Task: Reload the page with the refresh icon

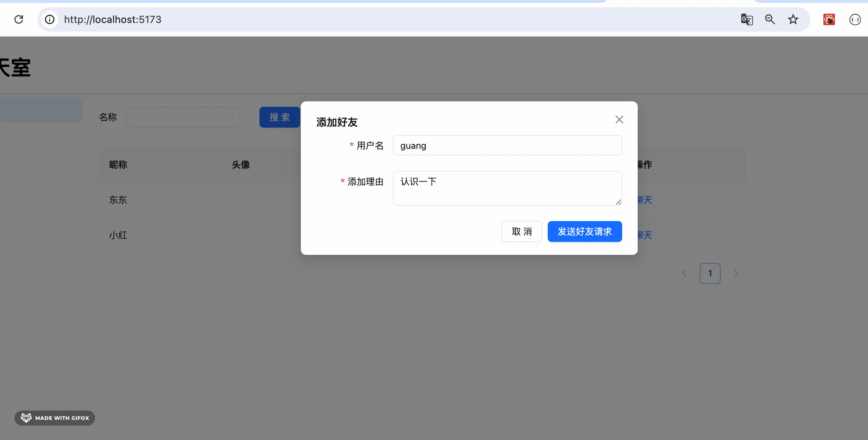Action: tap(19, 19)
